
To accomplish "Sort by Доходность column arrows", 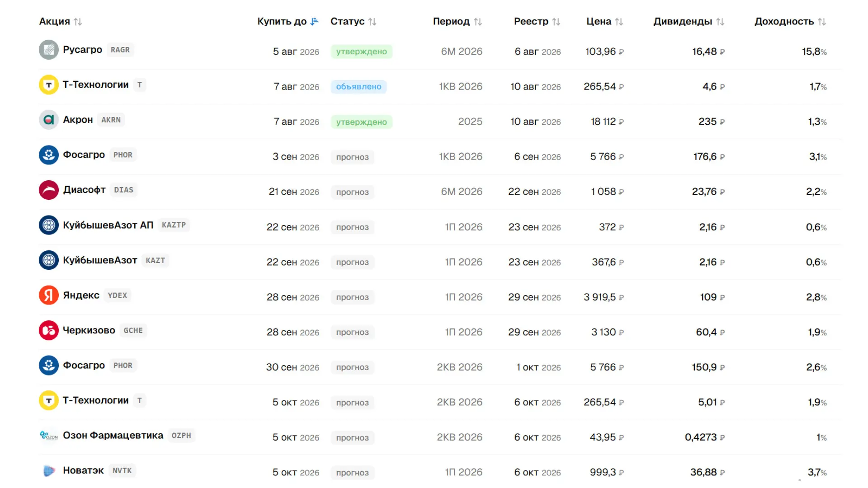I will coord(822,22).
